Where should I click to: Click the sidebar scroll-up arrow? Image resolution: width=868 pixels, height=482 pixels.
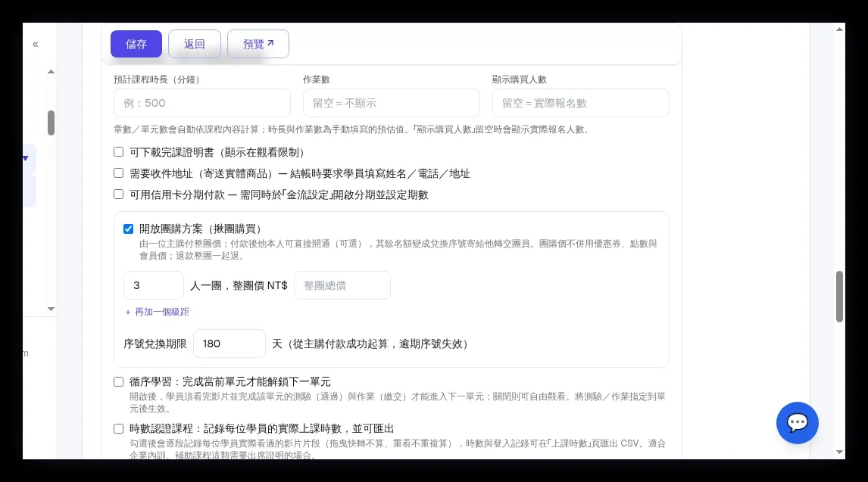pyautogui.click(x=51, y=72)
